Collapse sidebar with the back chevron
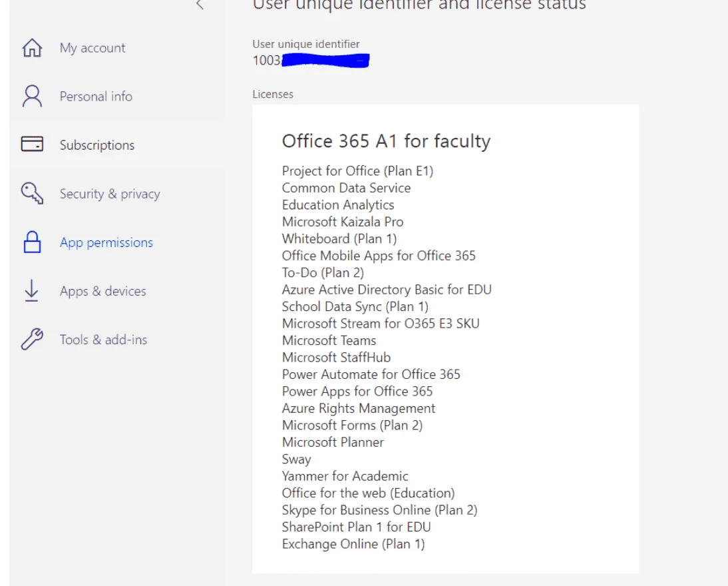Screen dimensions: 728x586 point(200,5)
